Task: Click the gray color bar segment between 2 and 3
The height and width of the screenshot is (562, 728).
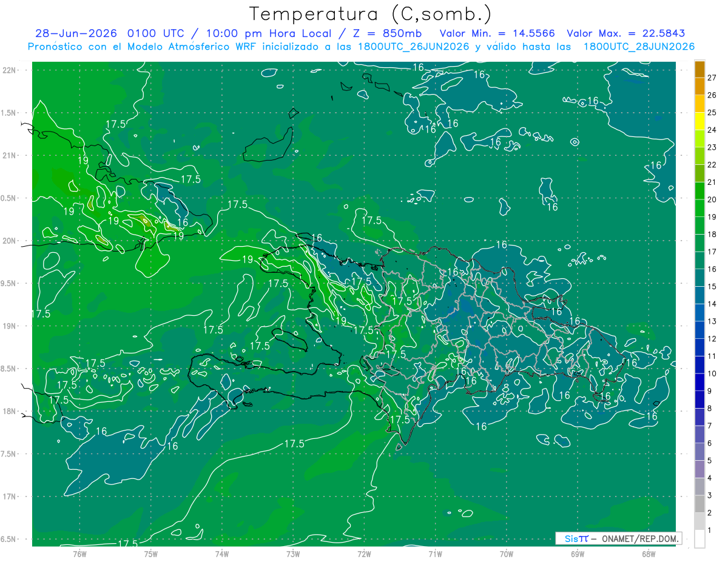Action: pos(699,504)
